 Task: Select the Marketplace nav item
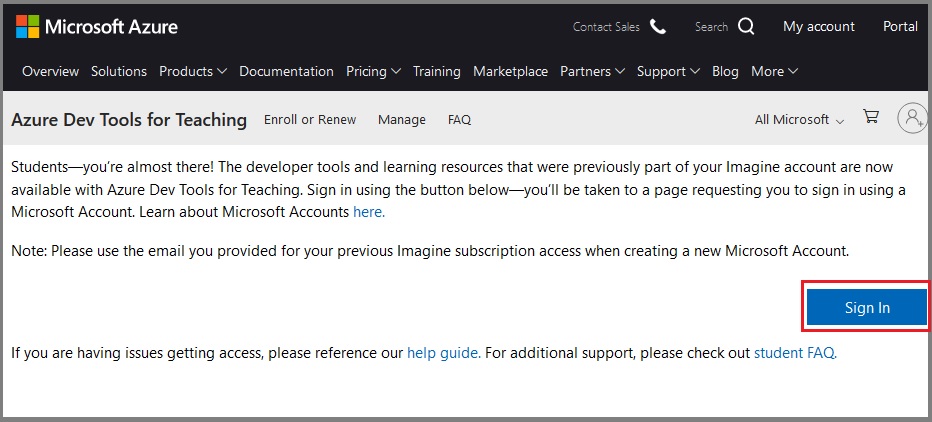point(510,71)
